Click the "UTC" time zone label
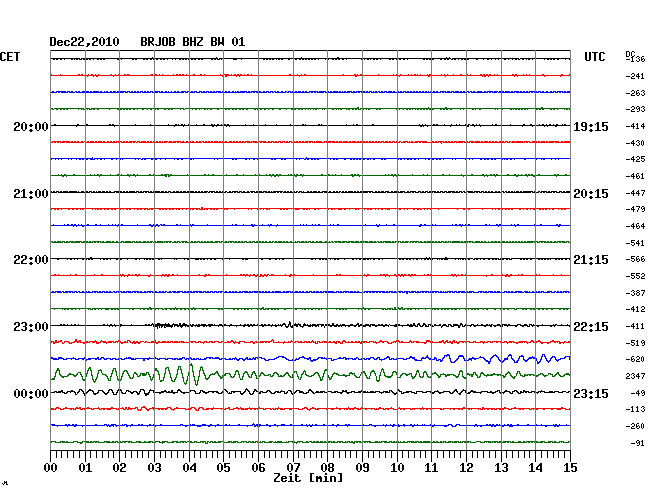This screenshot has height=494, width=650. [594, 57]
